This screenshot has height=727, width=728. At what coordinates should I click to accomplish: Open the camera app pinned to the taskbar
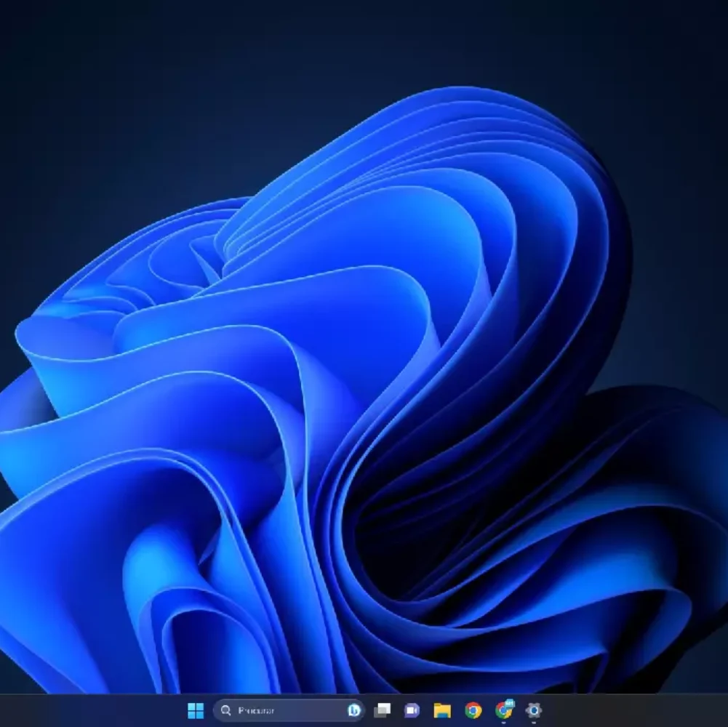(412, 710)
